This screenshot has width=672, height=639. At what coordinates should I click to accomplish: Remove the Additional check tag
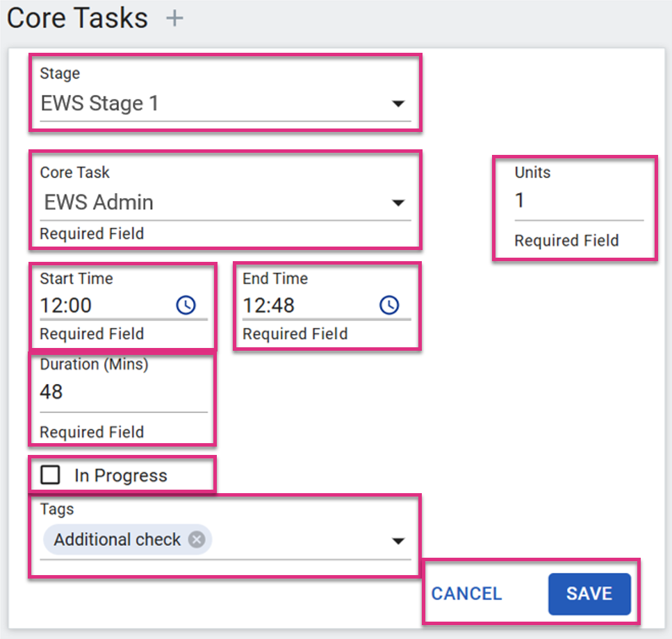pyautogui.click(x=197, y=540)
